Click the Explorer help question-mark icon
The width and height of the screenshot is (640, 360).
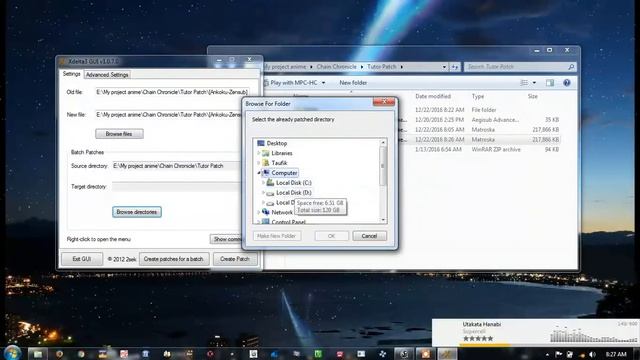click(567, 83)
